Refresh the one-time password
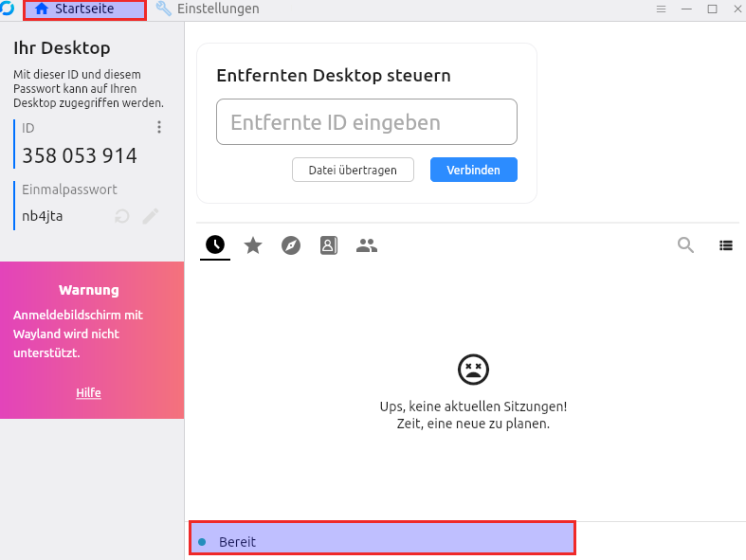 click(x=121, y=216)
